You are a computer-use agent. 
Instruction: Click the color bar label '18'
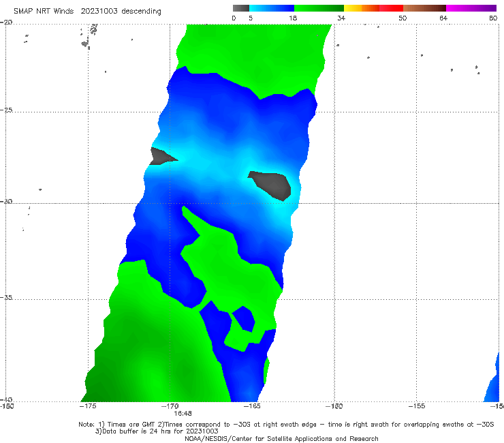(x=293, y=18)
